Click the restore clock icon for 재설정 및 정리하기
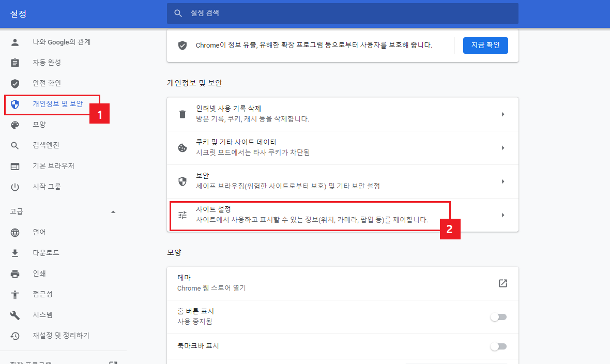 [15, 336]
